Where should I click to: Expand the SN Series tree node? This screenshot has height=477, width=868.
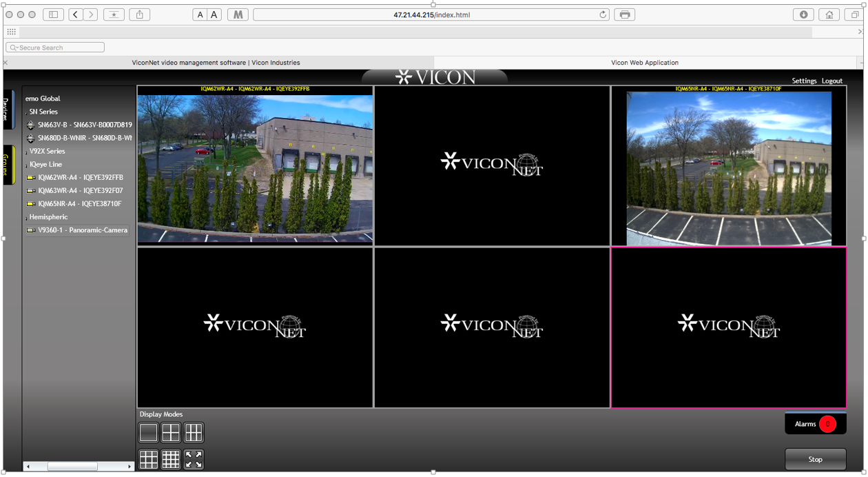[x=27, y=112]
